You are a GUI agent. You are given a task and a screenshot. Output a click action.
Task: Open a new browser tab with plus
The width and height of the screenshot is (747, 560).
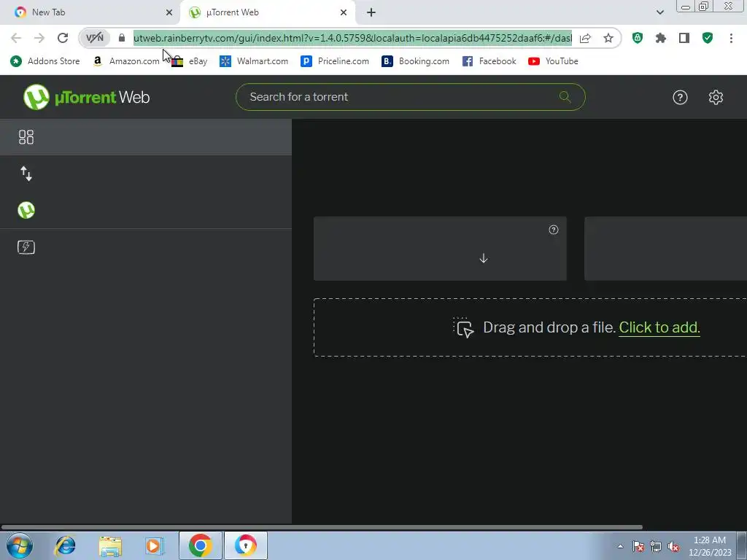point(371,12)
